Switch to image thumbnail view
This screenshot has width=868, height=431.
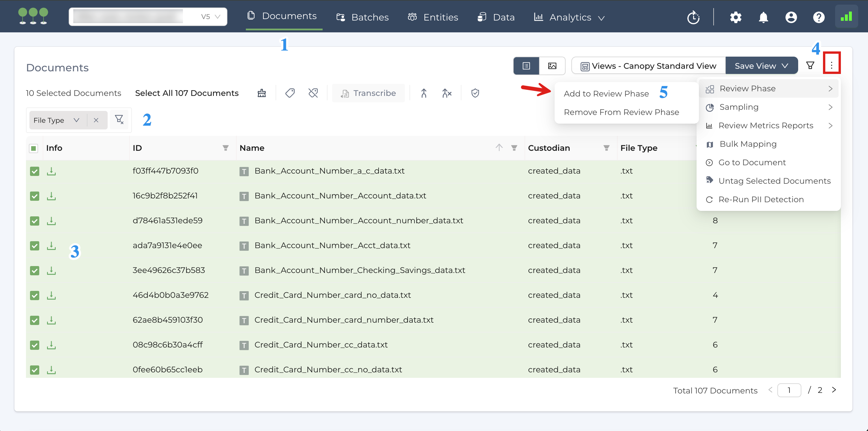coord(552,66)
